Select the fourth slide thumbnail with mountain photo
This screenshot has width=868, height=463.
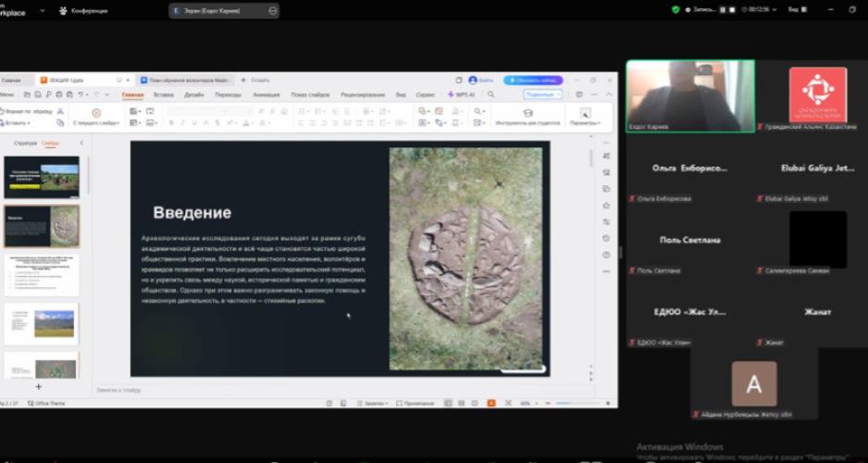pos(42,324)
